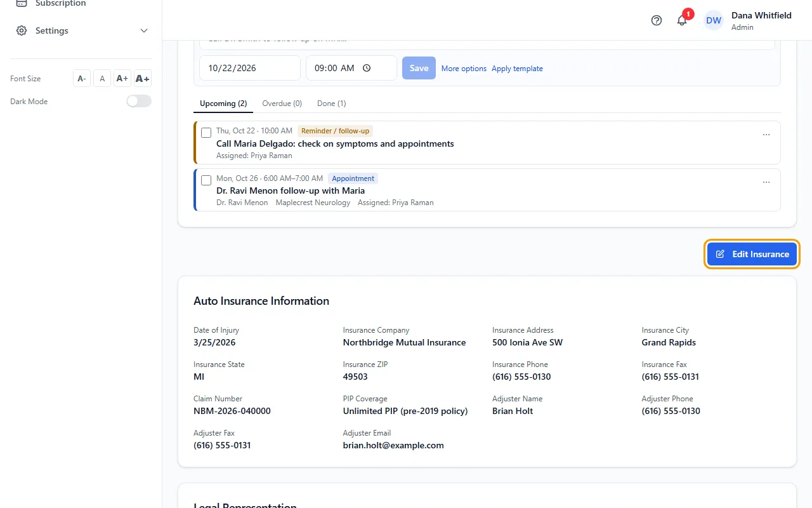Viewport: 812px width, 508px height.
Task: Switch to the Upcoming (2) tab
Action: point(223,104)
